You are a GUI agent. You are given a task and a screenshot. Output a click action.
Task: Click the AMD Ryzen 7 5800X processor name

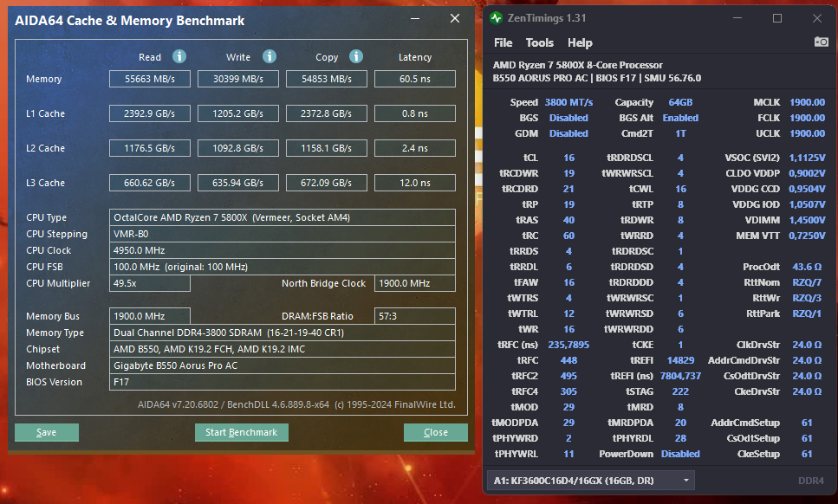click(x=578, y=65)
